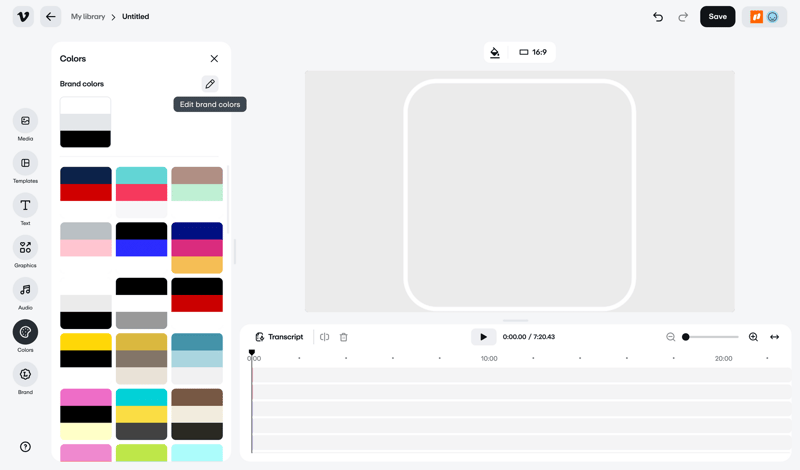This screenshot has height=470, width=800.
Task: Redo the last action
Action: [x=683, y=17]
